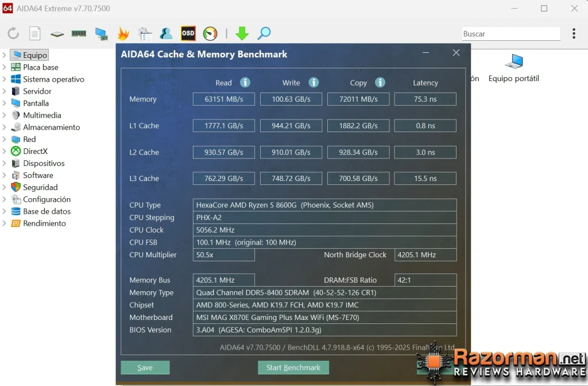Click the Base de datos icon
This screenshot has height=386, width=588.
click(x=16, y=211)
